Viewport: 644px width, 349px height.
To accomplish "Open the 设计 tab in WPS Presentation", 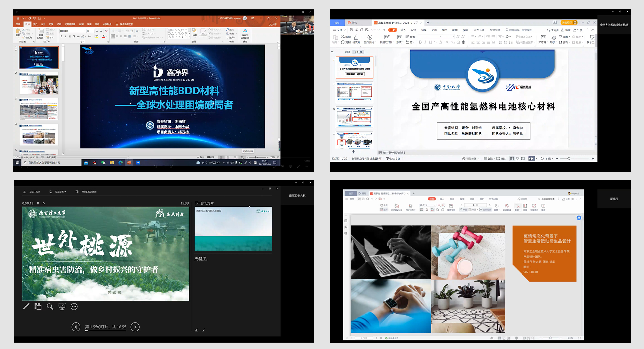I will pos(413,30).
